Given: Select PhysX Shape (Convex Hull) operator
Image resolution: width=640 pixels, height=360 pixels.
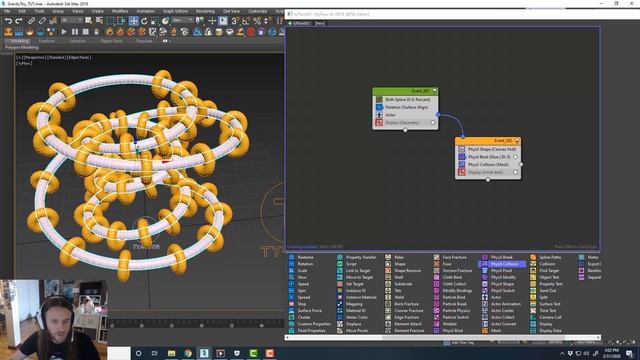Looking at the screenshot, I should point(488,149).
